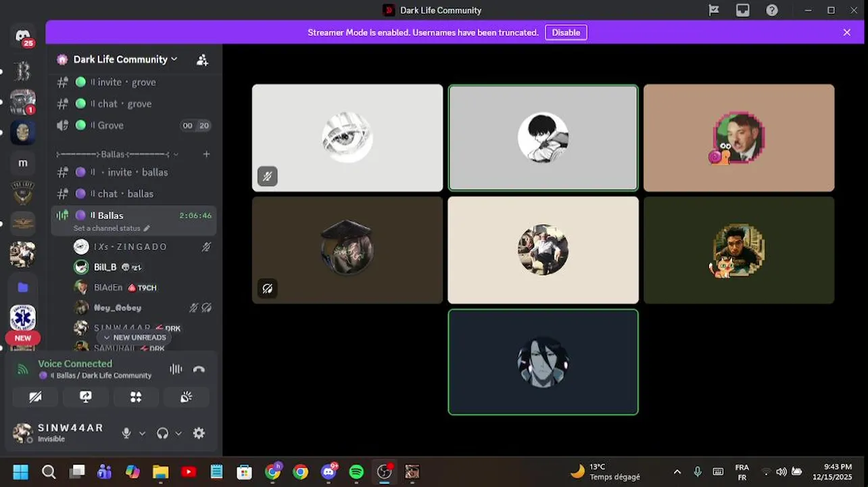Open microphone input options arrow
This screenshot has height=487, width=868.
tap(142, 434)
